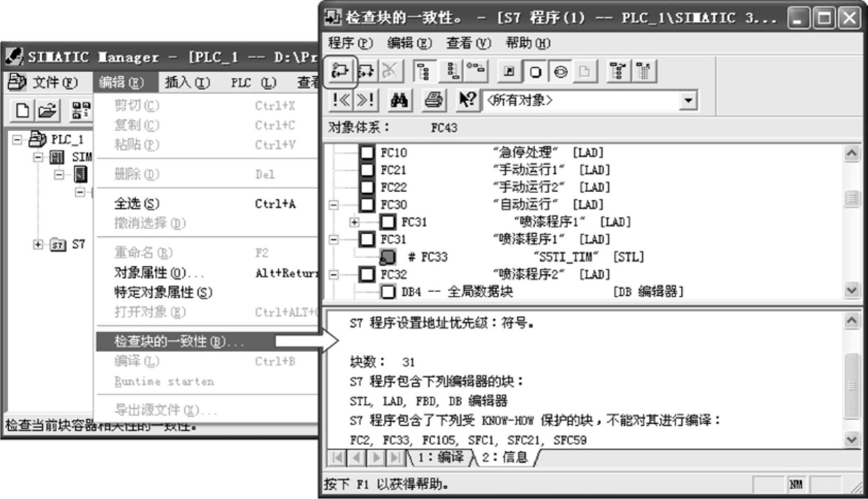Collapse the FC32 喷漆程序2 node
Image resolution: width=868 pixels, height=499 pixels.
coord(334,275)
